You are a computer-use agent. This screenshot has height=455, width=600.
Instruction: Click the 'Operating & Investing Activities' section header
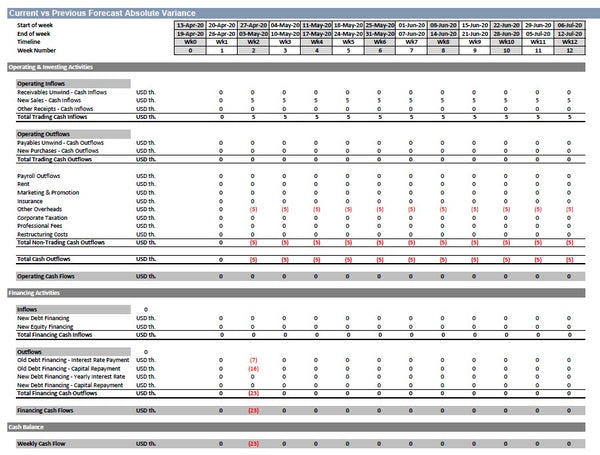50,66
